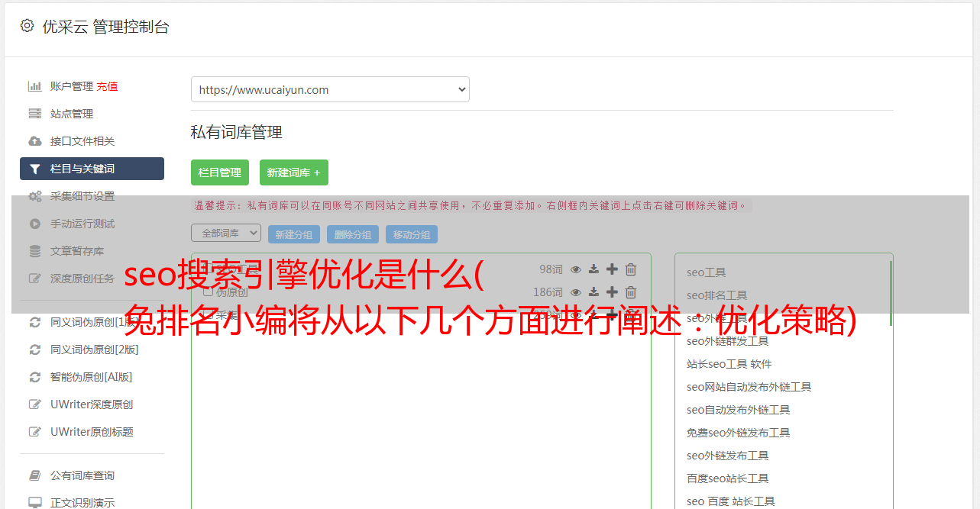
Task: Go to 接口文件相关 cloud upload item
Action: (82, 141)
